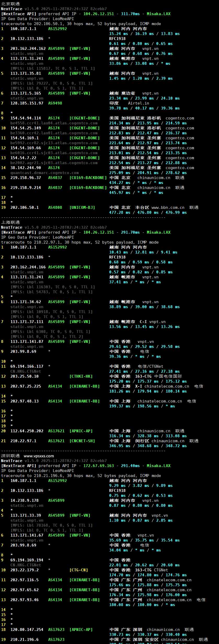The image size is (219, 644).
Task: Select hop IP 69.194.166.117
Action: pos(27,366)
